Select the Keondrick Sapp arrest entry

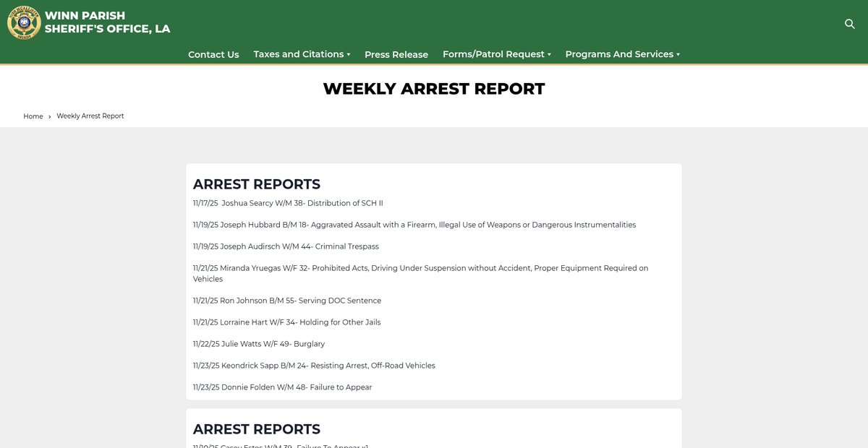[314, 366]
